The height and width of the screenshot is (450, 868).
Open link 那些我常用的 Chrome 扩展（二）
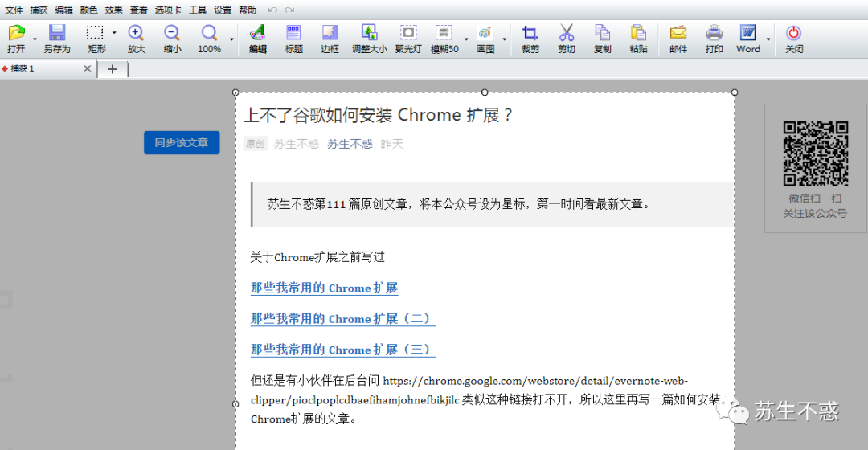342,319
